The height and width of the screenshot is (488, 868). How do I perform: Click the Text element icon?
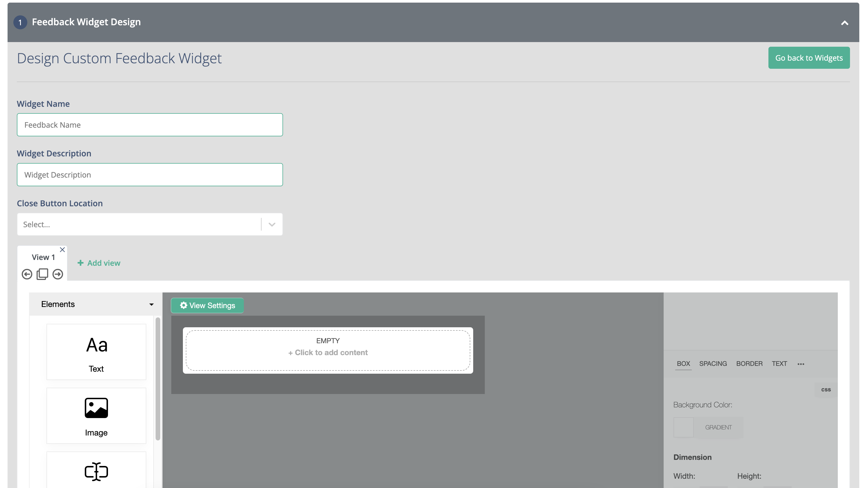[96, 345]
